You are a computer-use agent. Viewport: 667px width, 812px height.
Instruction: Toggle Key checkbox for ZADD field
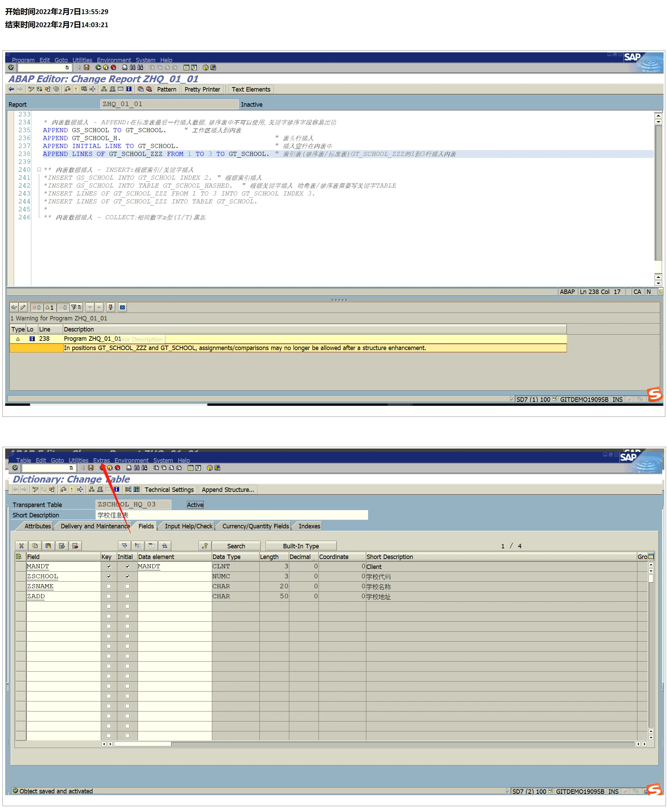109,597
